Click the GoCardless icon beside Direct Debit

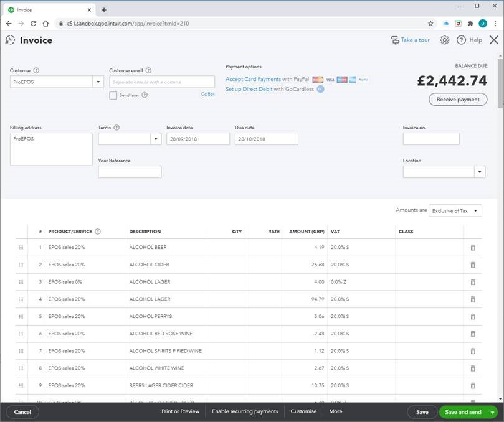point(320,90)
